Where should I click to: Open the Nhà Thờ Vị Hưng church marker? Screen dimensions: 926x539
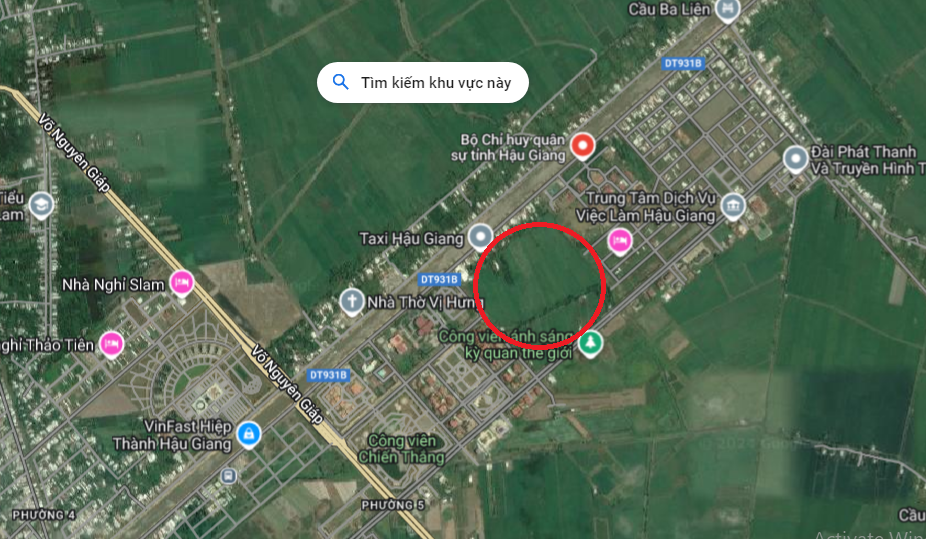coord(351,302)
